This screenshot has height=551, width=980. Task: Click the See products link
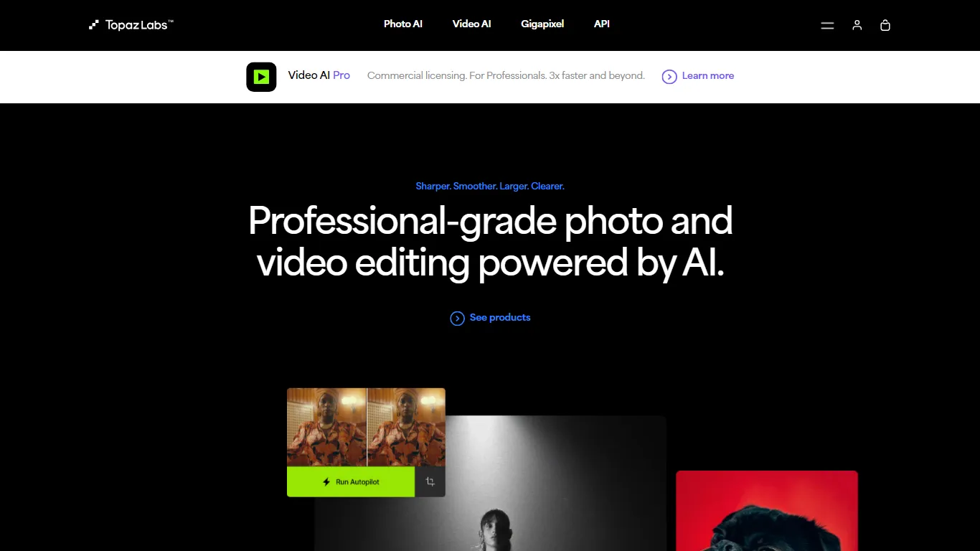click(x=500, y=318)
